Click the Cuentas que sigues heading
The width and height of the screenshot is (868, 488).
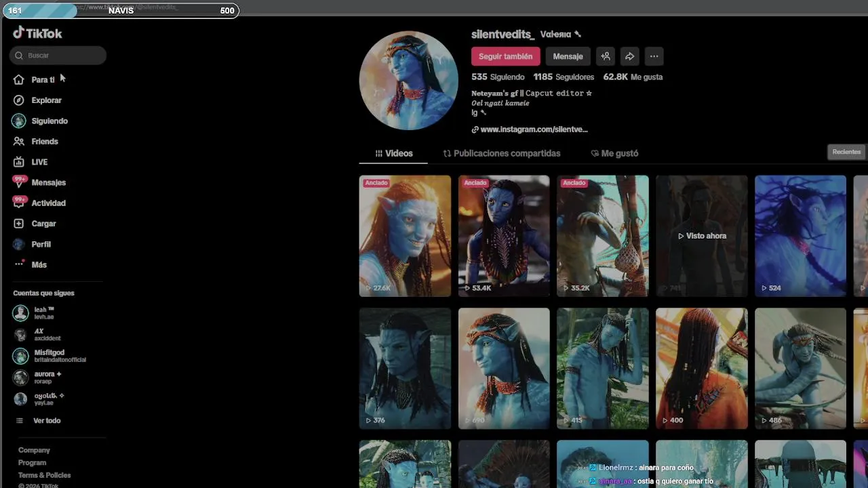point(43,293)
